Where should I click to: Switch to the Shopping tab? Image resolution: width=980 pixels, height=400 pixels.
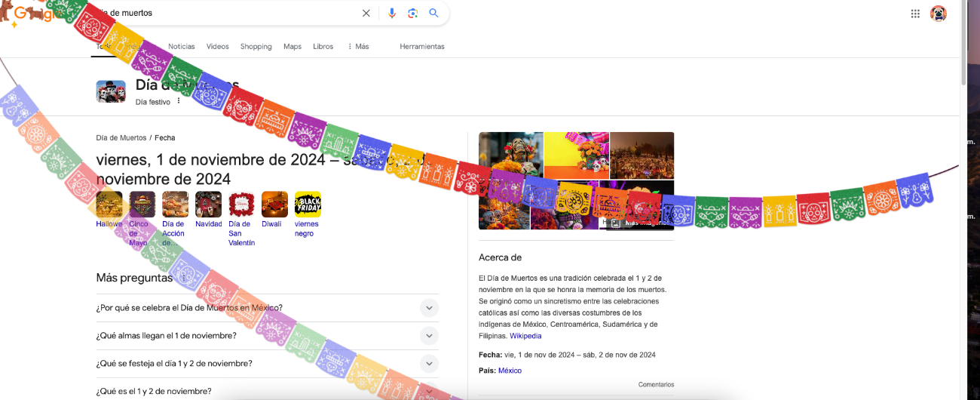(256, 47)
